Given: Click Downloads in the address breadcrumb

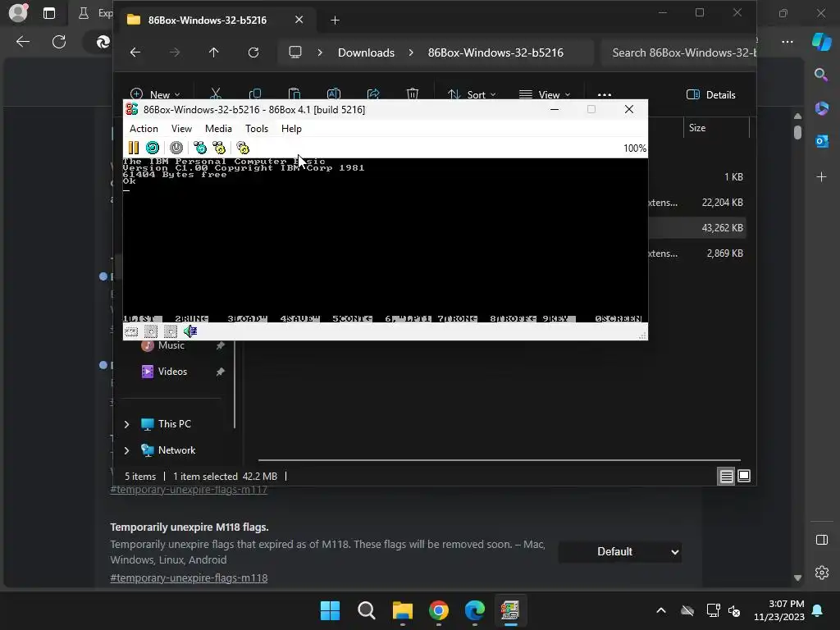Looking at the screenshot, I should click(x=366, y=52).
